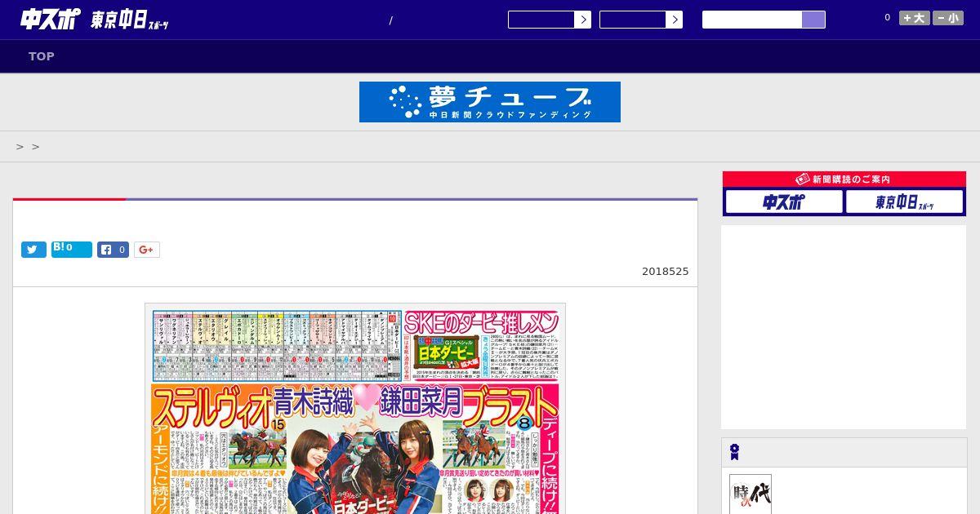Decrease font size with −小 button
980x514 pixels.
[x=948, y=18]
